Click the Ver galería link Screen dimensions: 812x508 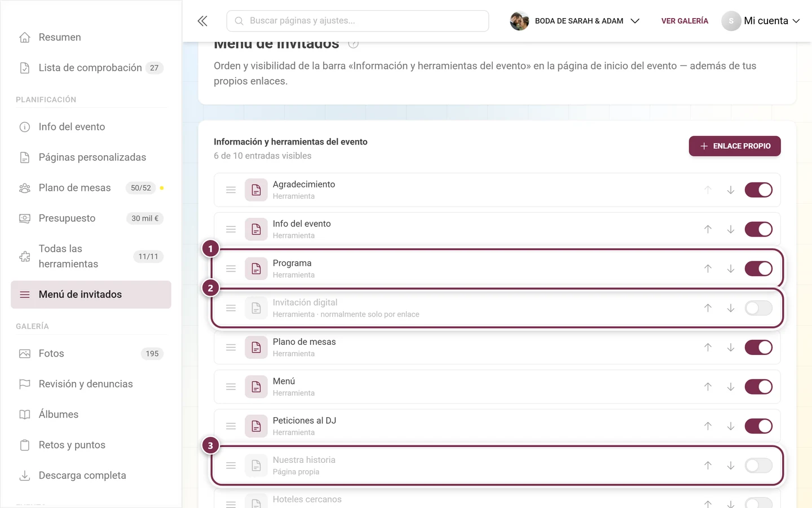(x=685, y=21)
